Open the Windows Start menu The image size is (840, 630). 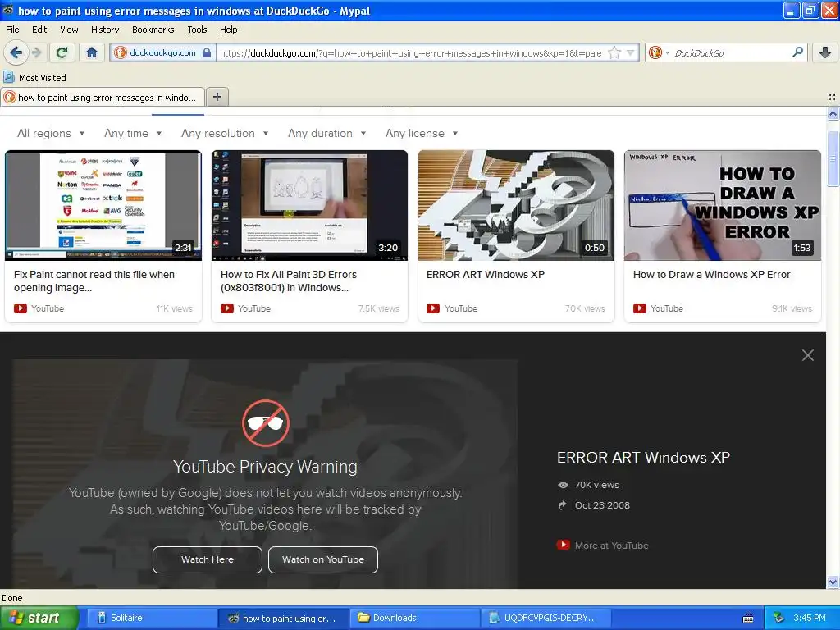[x=39, y=618]
